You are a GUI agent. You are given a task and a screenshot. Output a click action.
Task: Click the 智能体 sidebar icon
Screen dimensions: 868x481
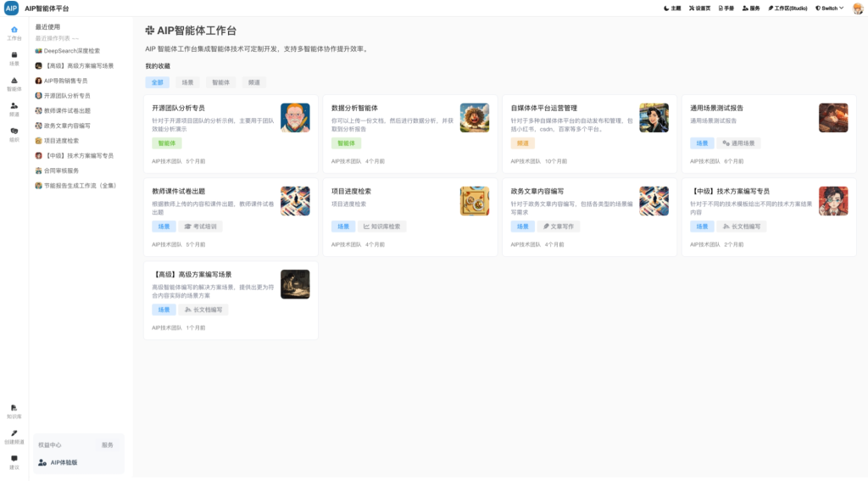click(14, 81)
